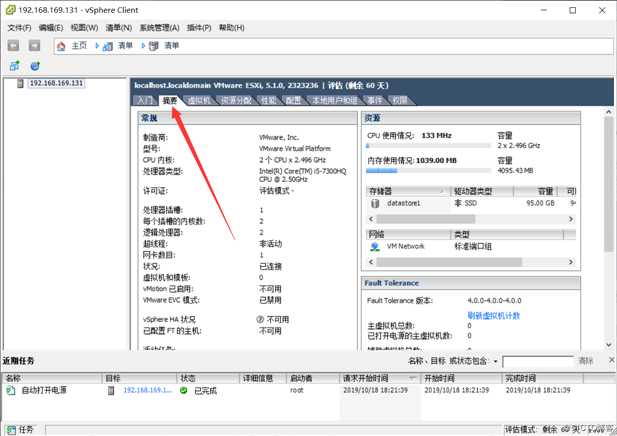Switch to the 入门 tab
This screenshot has width=617, height=436.
145,100
